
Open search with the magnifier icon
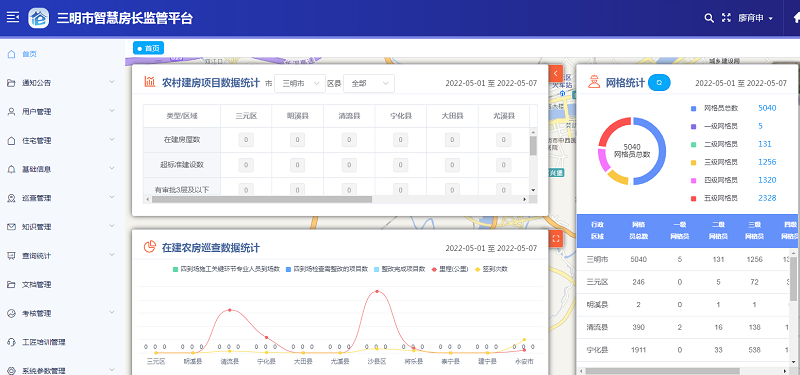709,18
